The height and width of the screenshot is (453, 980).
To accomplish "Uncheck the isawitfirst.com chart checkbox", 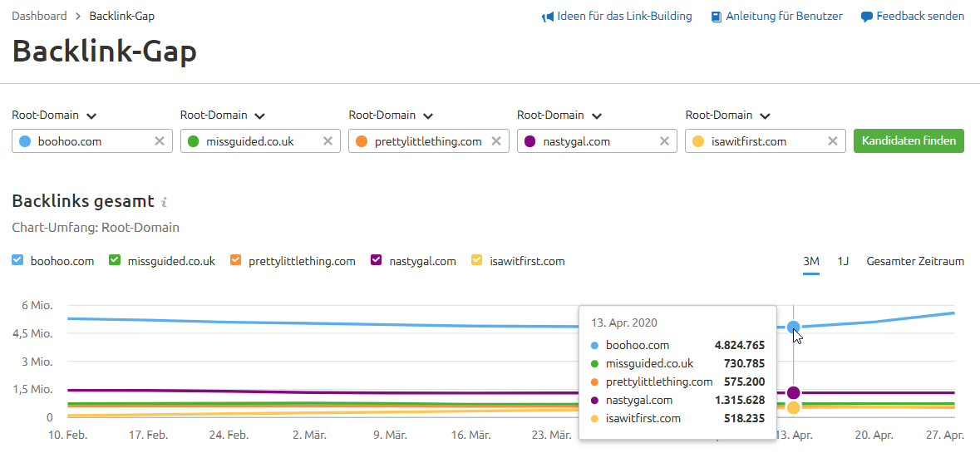I will click(477, 260).
